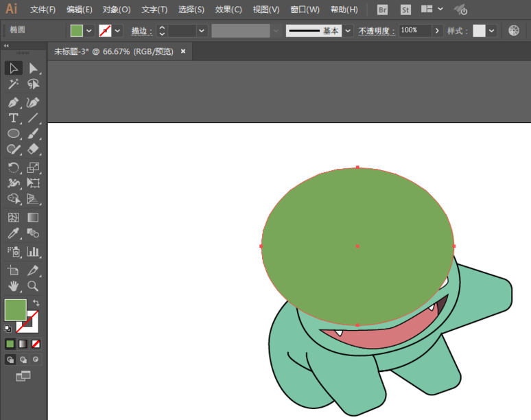Click the 描边 stroke panel link
This screenshot has width=531, height=420.
pyautogui.click(x=141, y=31)
